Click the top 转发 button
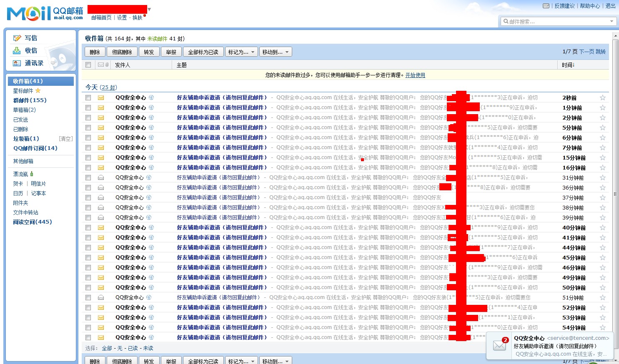Screen dimensions: 619x364 [x=149, y=52]
